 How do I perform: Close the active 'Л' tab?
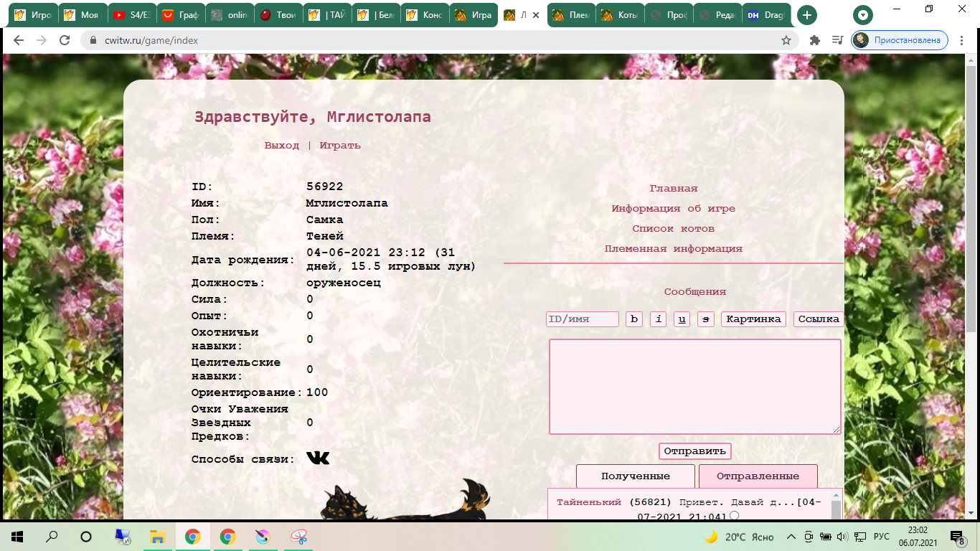[x=535, y=15]
